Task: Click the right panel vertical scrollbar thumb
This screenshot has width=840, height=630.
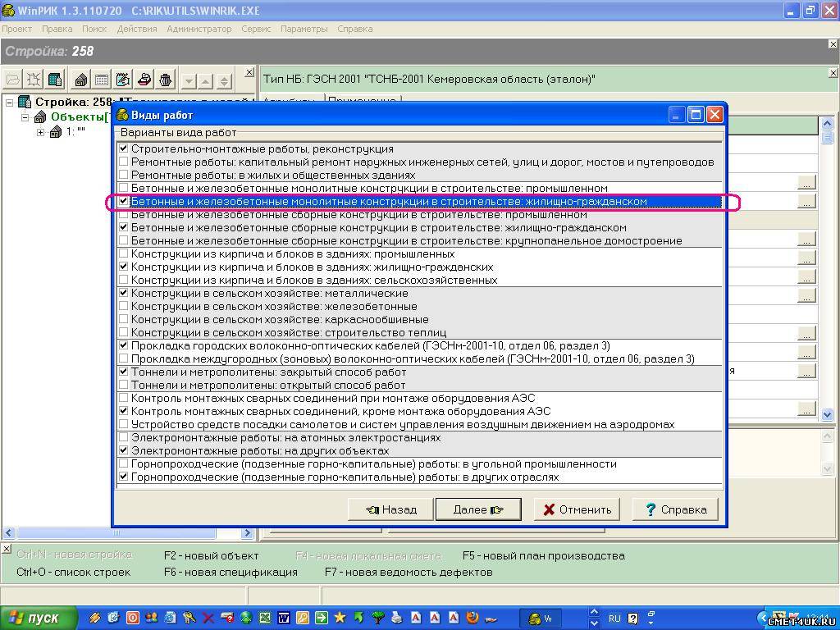Action: click(x=827, y=137)
